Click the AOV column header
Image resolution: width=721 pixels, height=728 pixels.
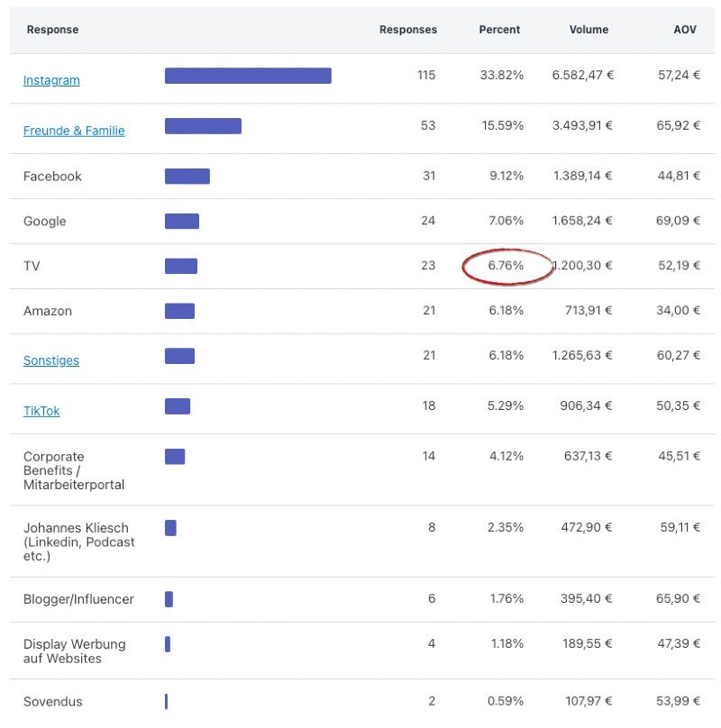coord(685,30)
